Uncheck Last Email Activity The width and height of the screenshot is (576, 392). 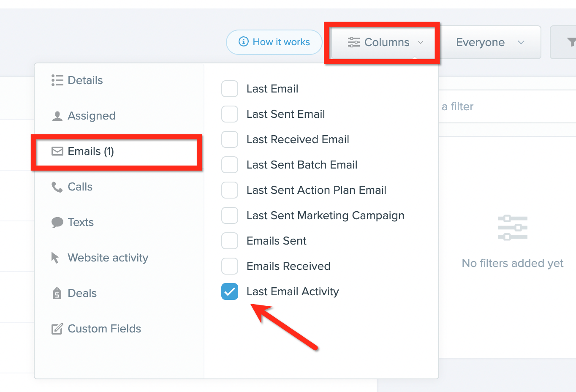point(230,291)
